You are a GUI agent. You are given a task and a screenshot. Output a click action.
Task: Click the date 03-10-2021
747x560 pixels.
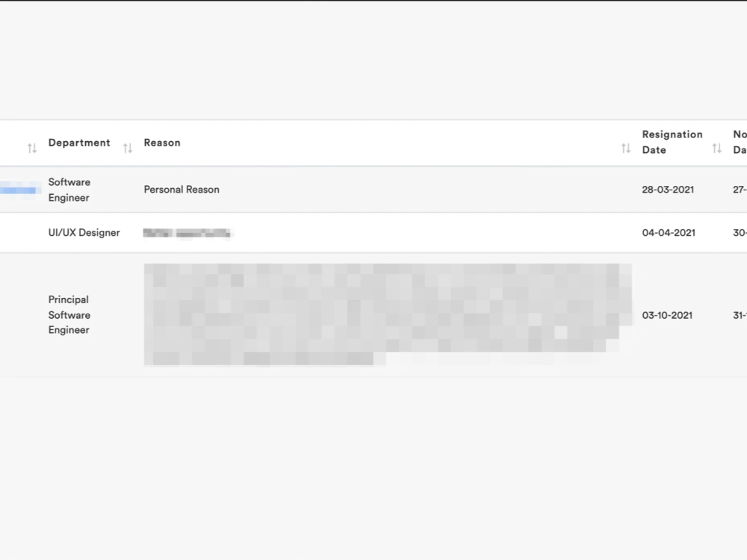point(667,315)
